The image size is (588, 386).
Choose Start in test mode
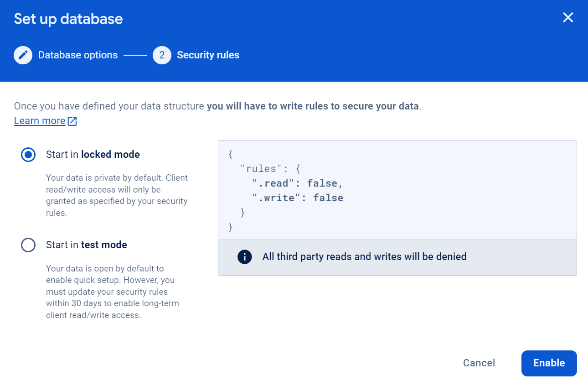coord(86,245)
